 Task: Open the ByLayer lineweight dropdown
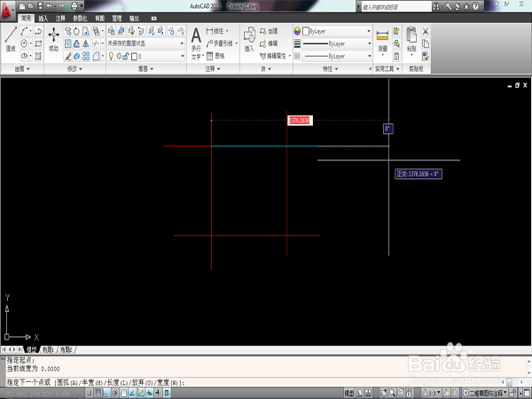click(x=337, y=43)
